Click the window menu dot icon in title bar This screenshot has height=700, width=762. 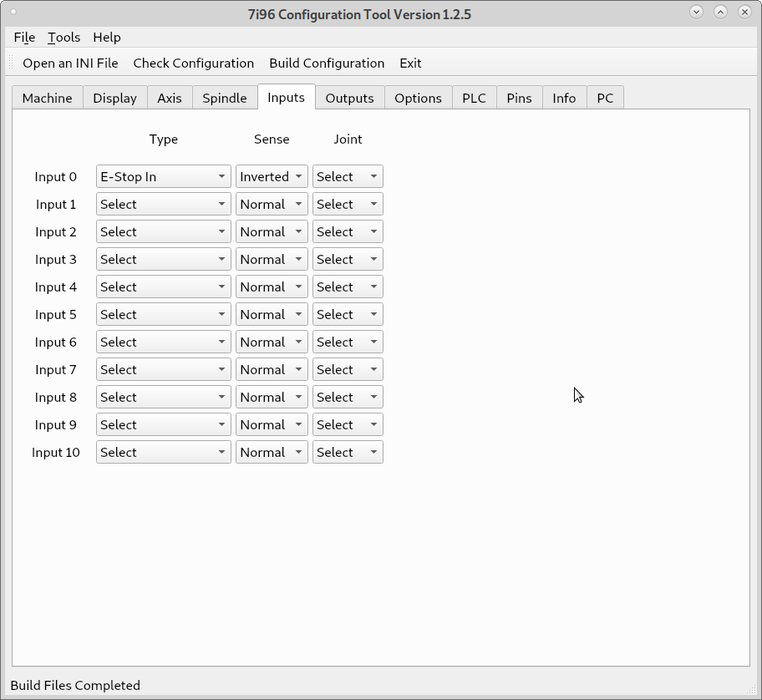point(13,13)
